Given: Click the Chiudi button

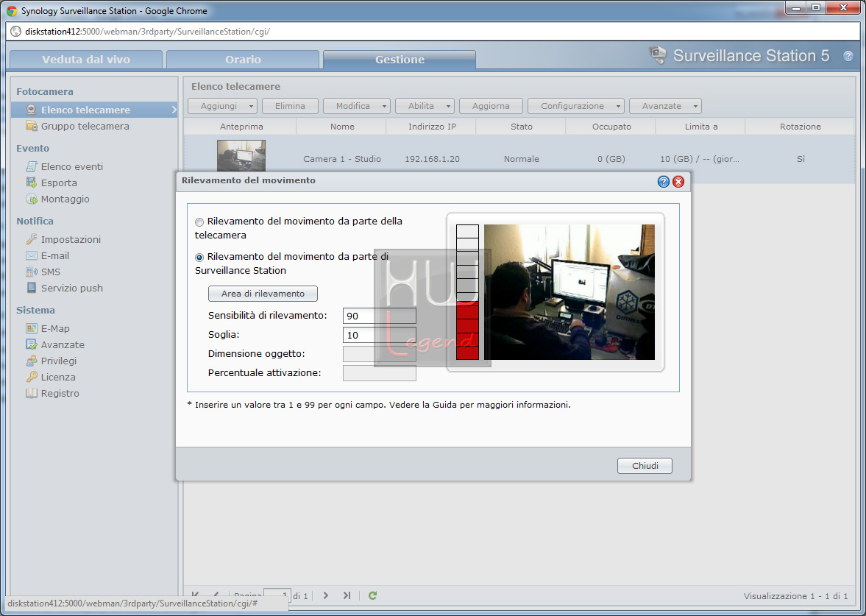Looking at the screenshot, I should 645,466.
